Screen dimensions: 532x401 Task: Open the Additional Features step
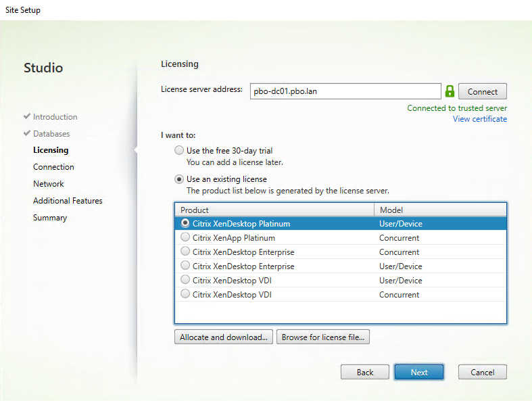(68, 201)
